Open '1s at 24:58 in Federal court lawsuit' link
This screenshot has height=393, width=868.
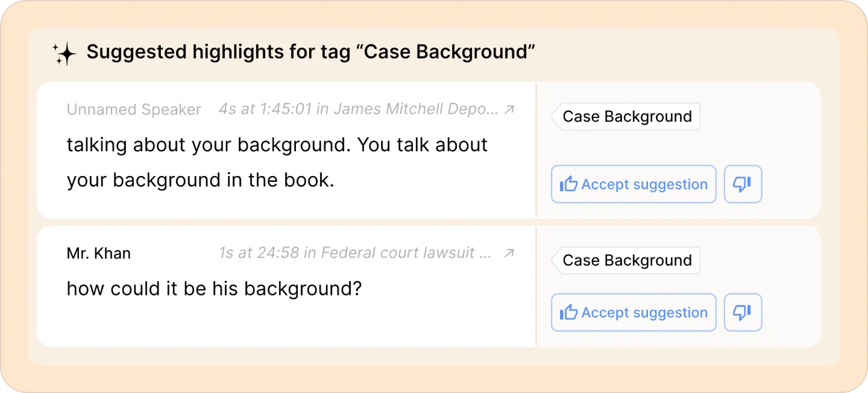click(354, 253)
